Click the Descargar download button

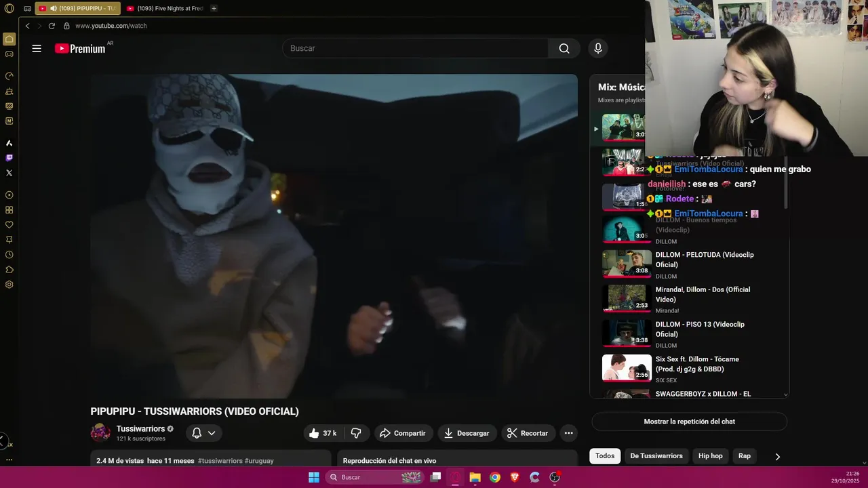(467, 433)
